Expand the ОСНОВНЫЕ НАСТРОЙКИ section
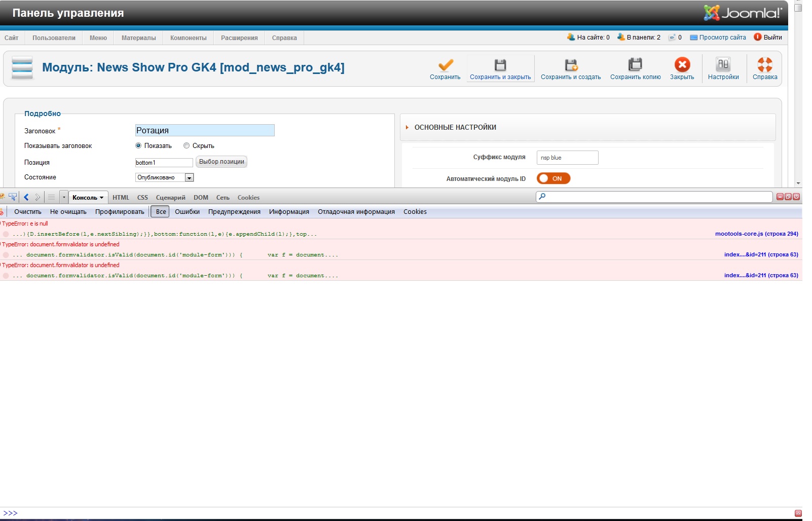Viewport: 812px width, 521px height. [x=455, y=127]
